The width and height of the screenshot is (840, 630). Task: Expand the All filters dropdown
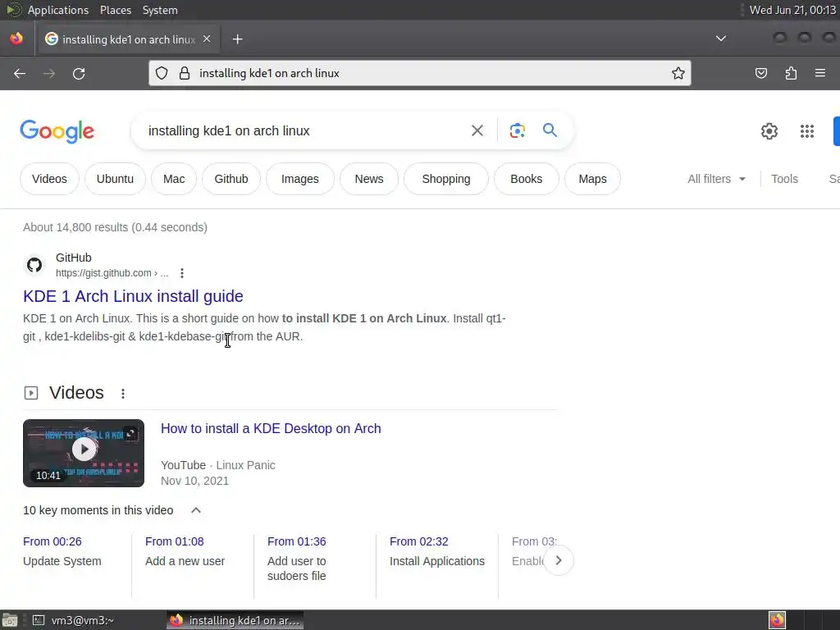pyautogui.click(x=716, y=179)
